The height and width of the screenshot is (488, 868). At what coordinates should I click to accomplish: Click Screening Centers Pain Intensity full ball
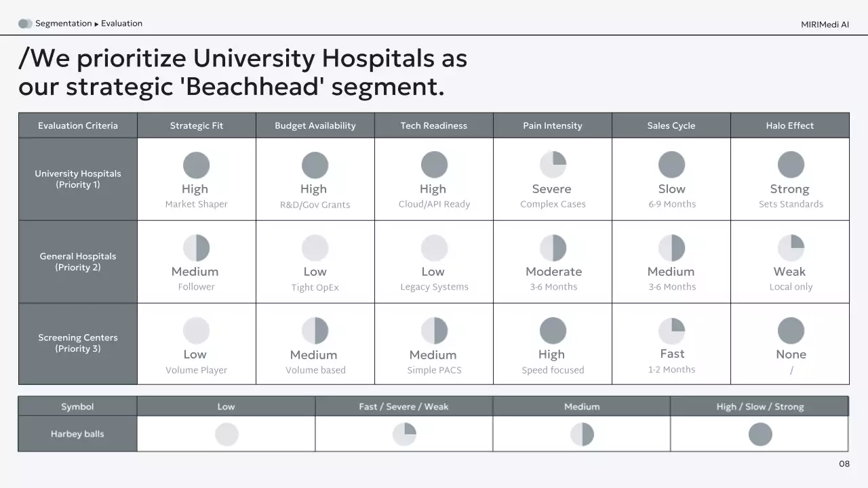point(553,331)
